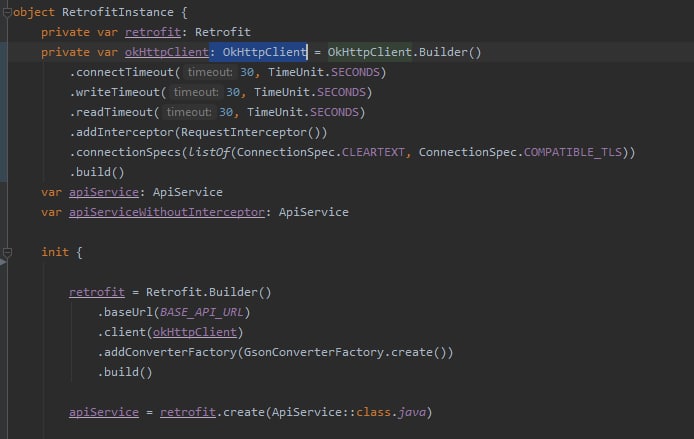Click Builder() on the okHttpClient line
The height and width of the screenshot is (439, 694).
point(450,52)
